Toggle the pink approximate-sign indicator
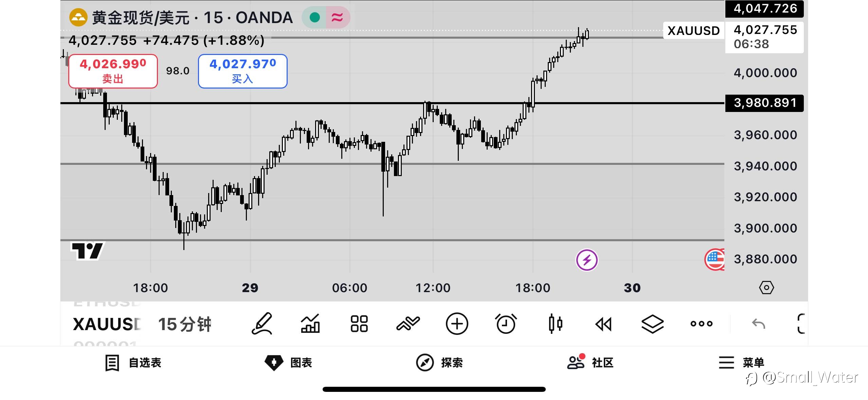The image size is (868, 400). [x=337, y=17]
